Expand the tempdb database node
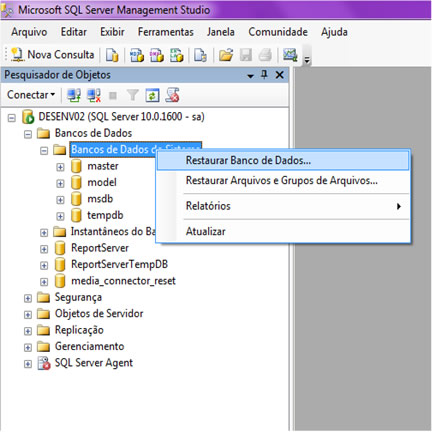 60,216
